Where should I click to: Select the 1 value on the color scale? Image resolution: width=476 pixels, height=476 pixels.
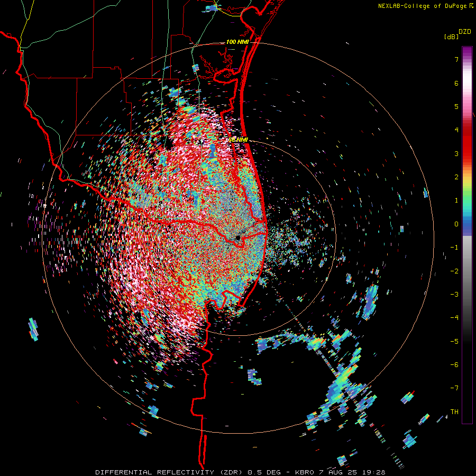[x=456, y=200]
